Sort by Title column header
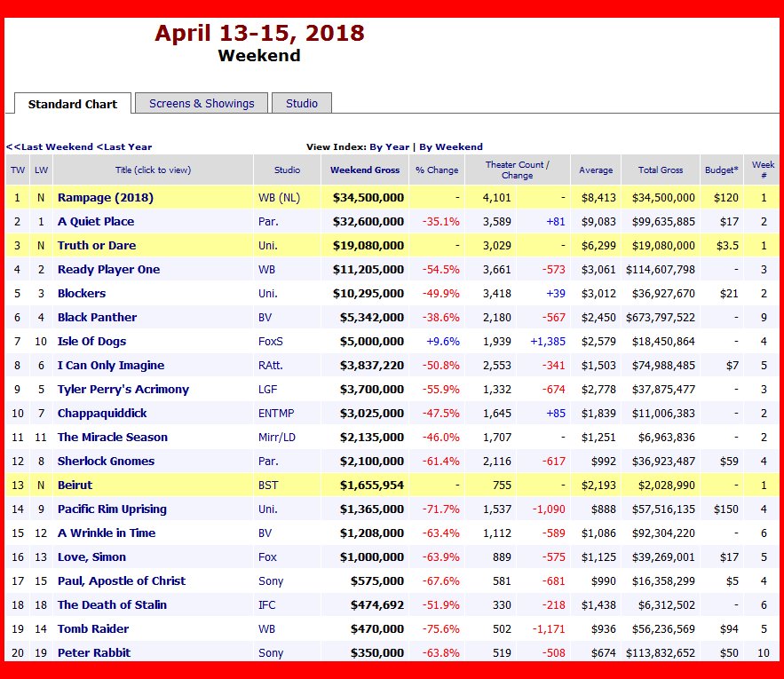The height and width of the screenshot is (679, 784). 153,170
